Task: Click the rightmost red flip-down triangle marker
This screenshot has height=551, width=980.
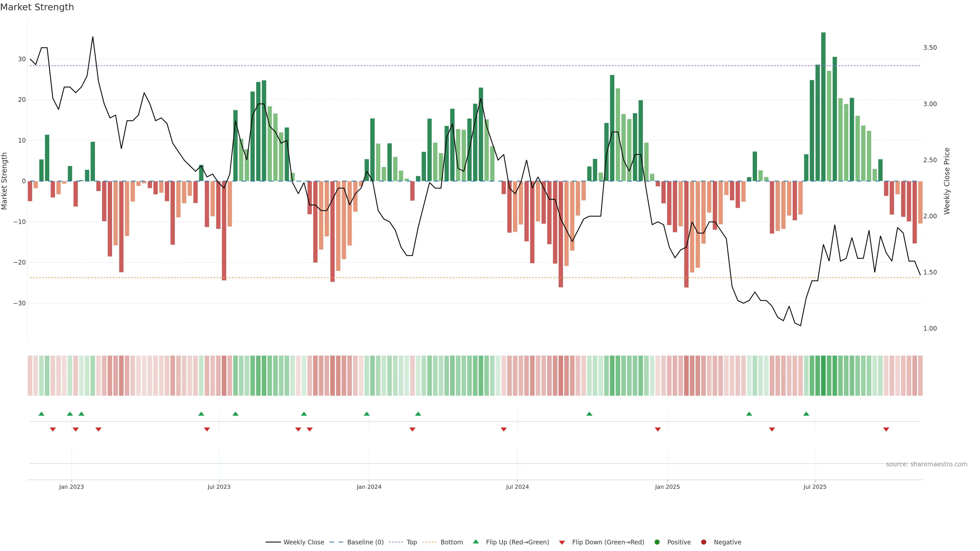Action: click(x=886, y=429)
